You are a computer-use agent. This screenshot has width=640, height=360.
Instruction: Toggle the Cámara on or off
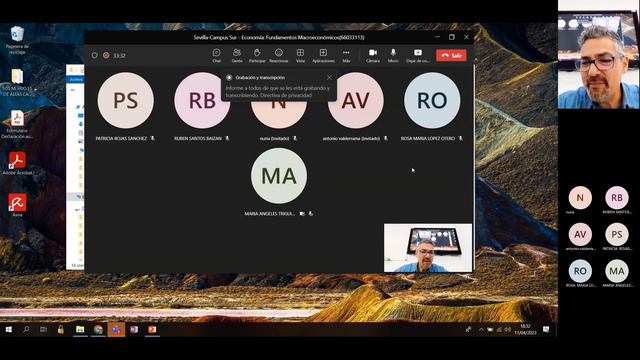(373, 56)
